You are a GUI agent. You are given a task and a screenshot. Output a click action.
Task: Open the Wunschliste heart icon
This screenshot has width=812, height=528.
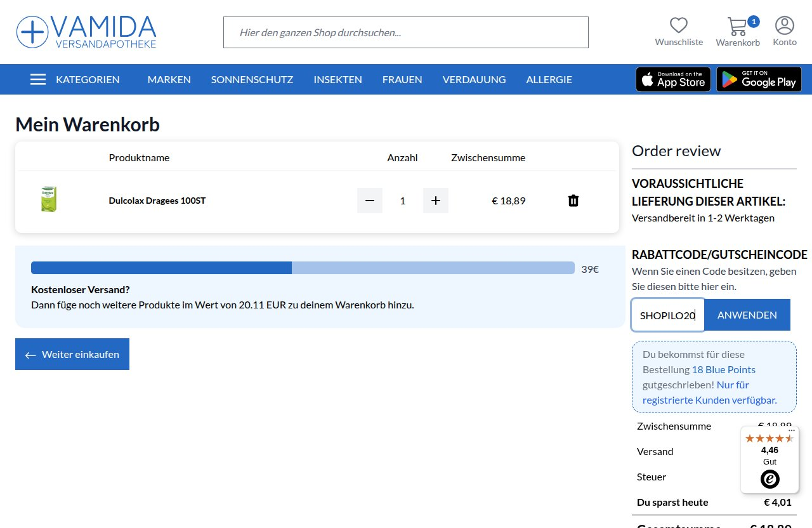tap(679, 25)
